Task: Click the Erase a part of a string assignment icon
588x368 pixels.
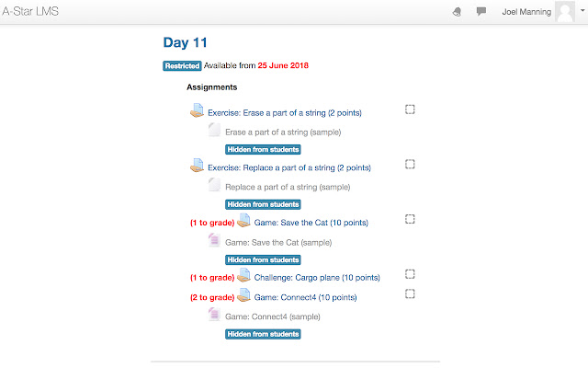Action: pyautogui.click(x=197, y=111)
